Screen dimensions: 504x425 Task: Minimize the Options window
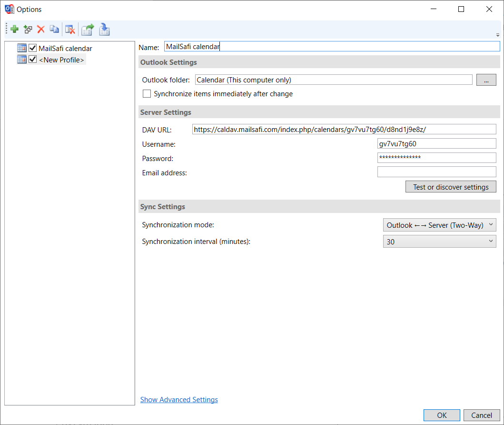coord(434,9)
